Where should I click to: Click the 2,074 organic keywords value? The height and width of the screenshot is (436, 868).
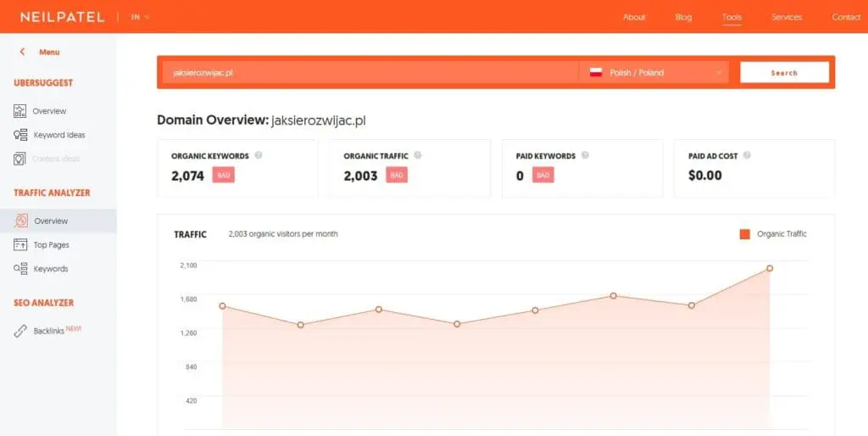[x=187, y=176]
